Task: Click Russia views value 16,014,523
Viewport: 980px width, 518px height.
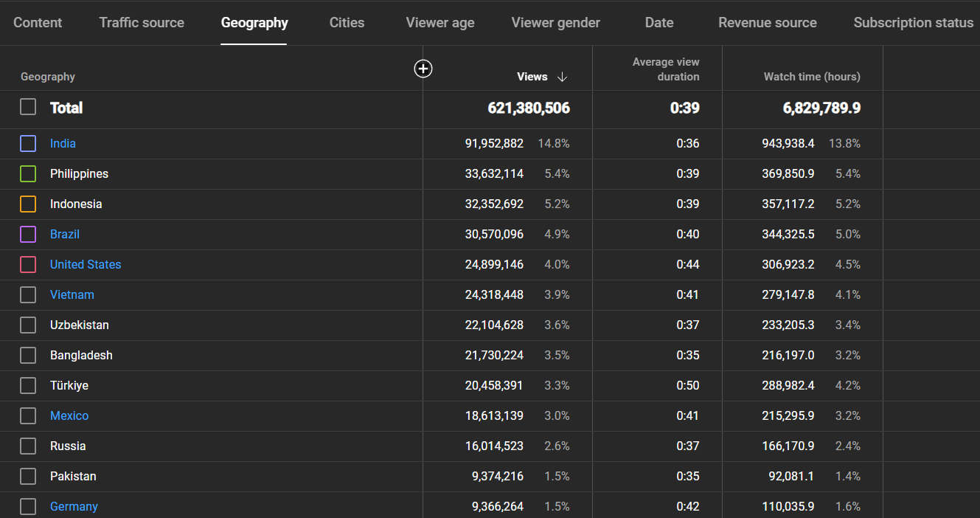Action: [494, 446]
